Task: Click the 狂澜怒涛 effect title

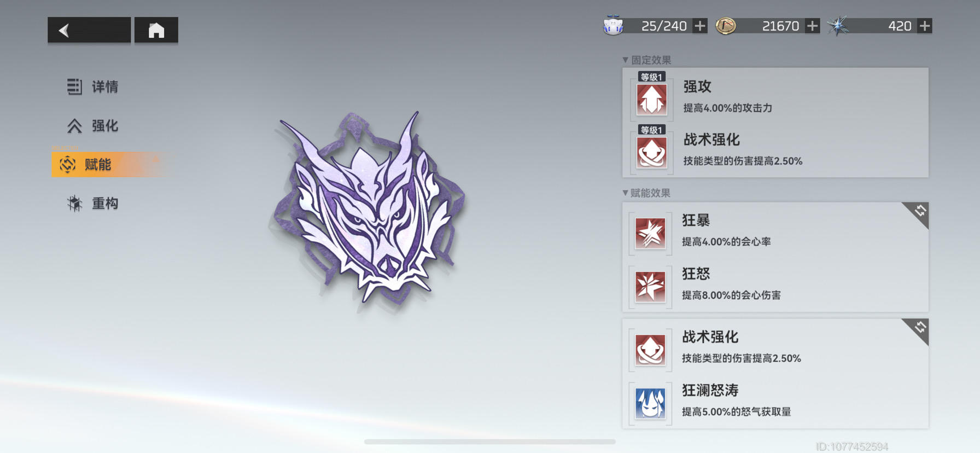Action: click(x=710, y=390)
